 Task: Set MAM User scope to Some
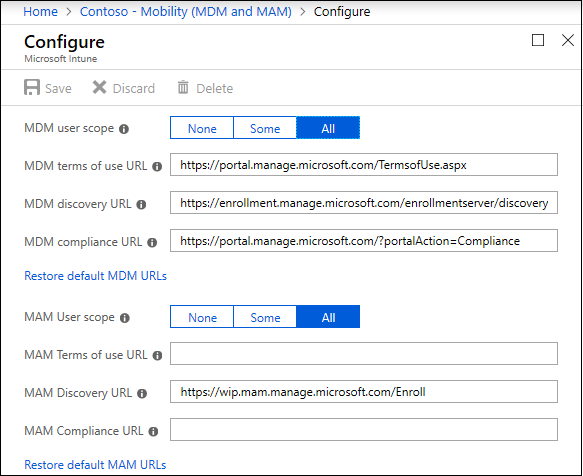coord(265,316)
